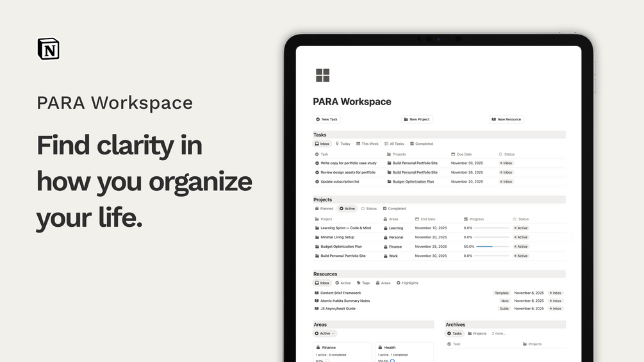This screenshot has width=644, height=362.
Task: Open the Finance area card
Action: coord(342,353)
